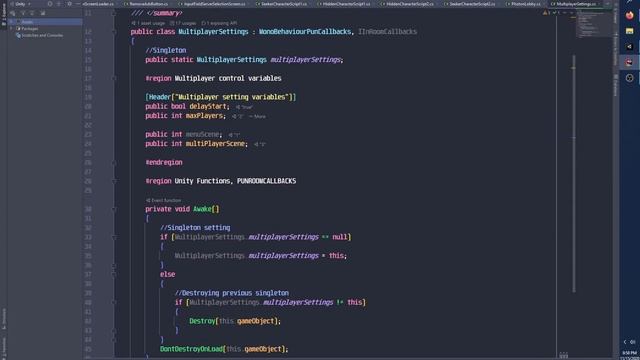
Task: Click the Explorer settings gear icon
Action: tap(69, 4)
